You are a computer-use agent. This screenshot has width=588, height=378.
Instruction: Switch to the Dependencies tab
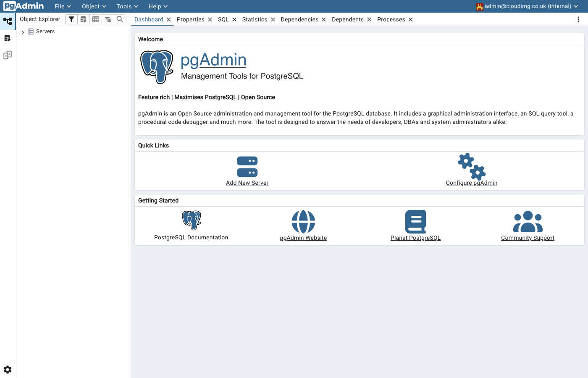click(300, 19)
